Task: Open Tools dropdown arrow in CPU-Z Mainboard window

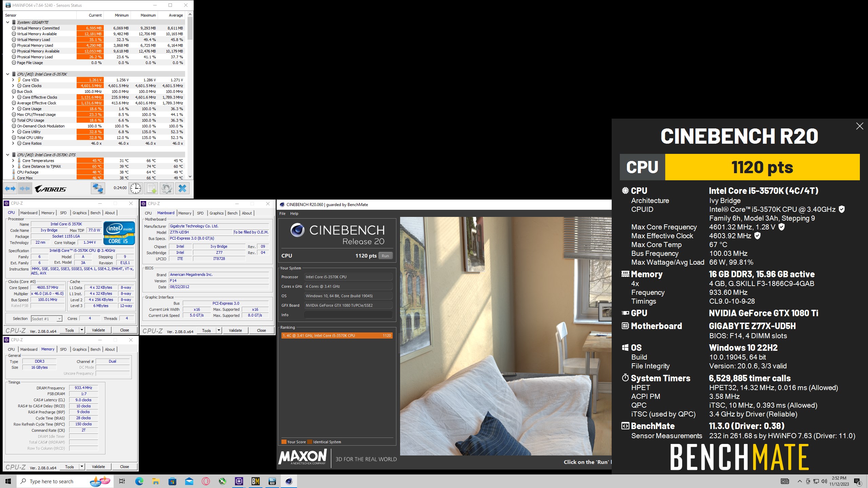Action: tap(219, 330)
